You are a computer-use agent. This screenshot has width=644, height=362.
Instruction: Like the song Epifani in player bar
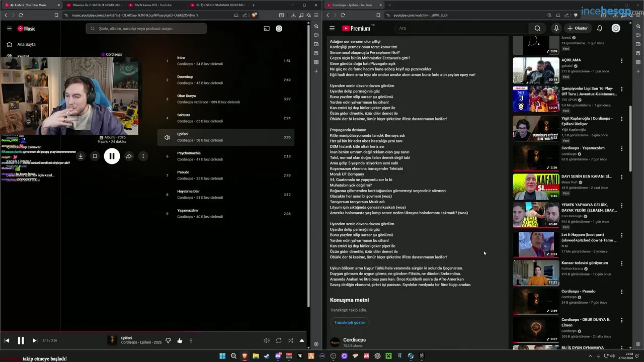coord(180,340)
